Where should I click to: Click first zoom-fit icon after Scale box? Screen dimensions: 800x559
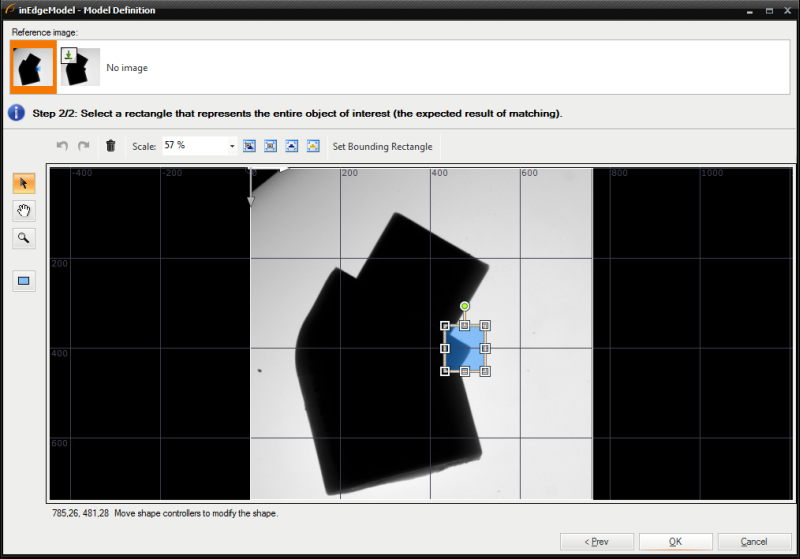tap(249, 146)
